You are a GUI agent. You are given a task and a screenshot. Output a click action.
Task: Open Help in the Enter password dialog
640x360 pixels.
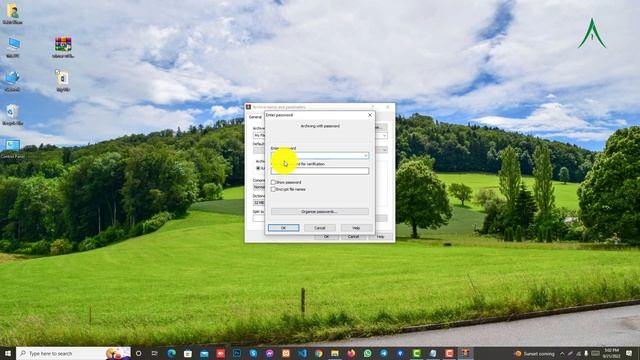[x=356, y=228]
